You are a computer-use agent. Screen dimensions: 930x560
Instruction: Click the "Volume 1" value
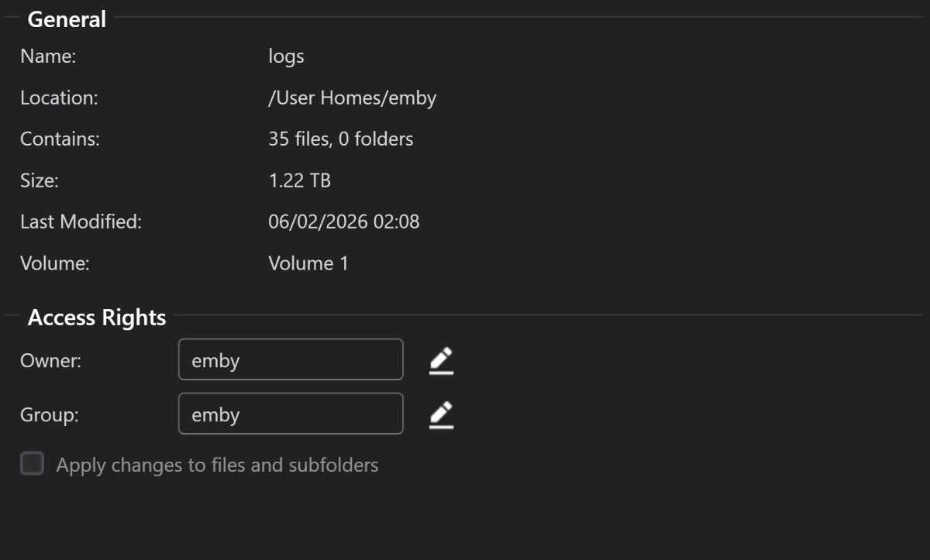pos(308,263)
